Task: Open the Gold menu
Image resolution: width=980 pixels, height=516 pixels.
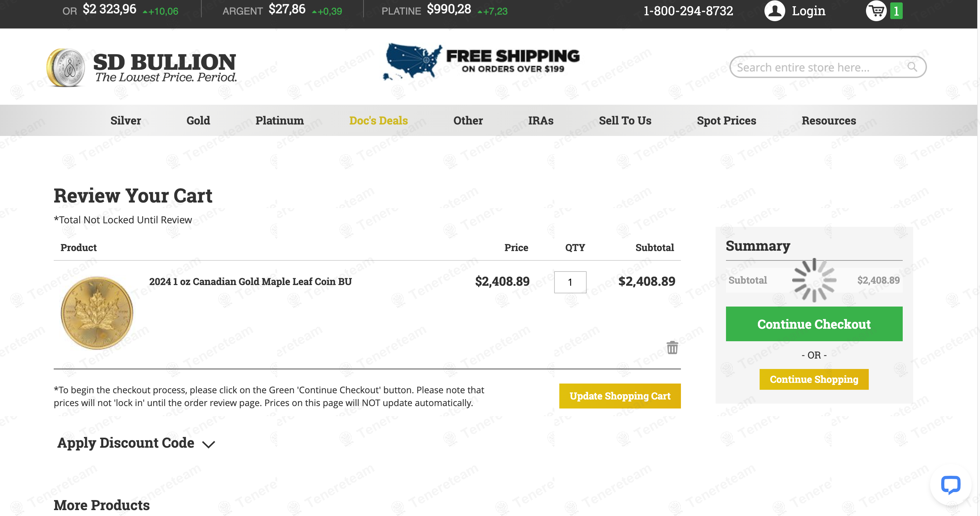Action: (x=198, y=120)
